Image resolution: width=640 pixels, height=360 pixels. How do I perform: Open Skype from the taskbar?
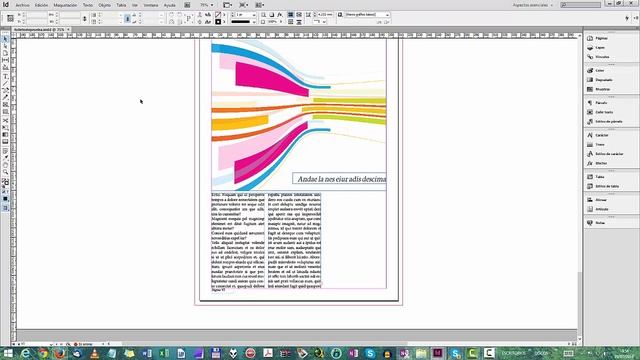[370, 353]
